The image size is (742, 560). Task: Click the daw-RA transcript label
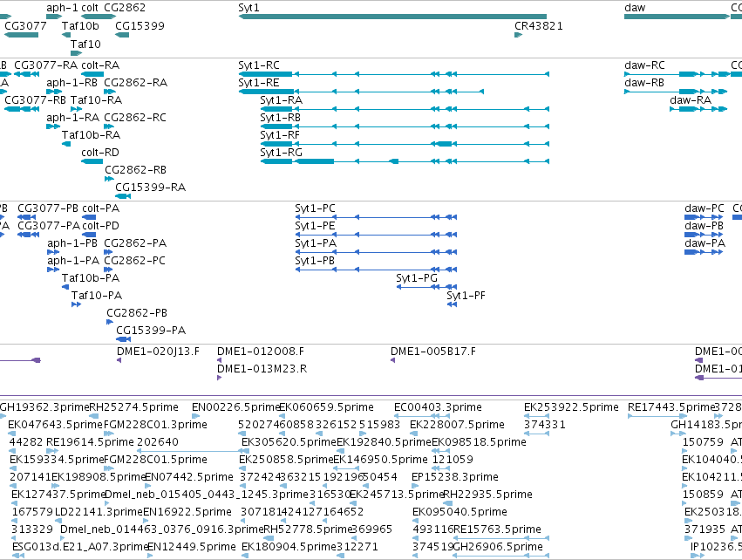[691, 100]
